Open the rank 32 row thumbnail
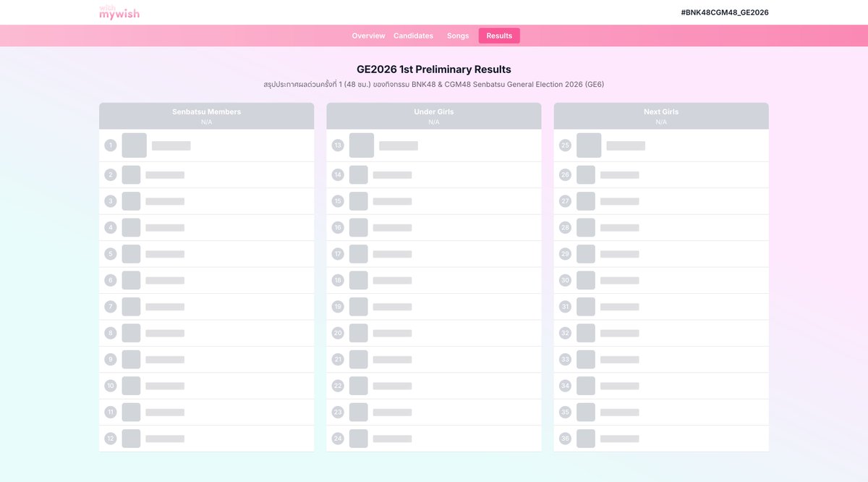This screenshot has height=482, width=868. tap(585, 334)
